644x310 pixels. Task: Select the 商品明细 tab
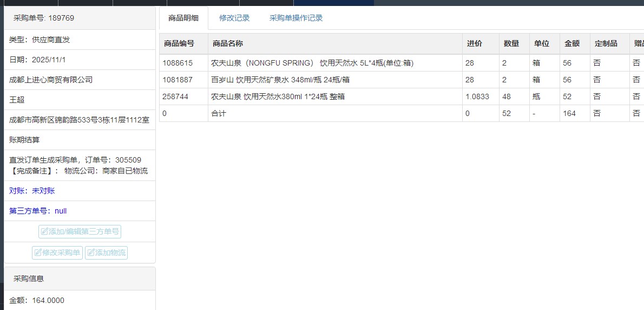(183, 18)
